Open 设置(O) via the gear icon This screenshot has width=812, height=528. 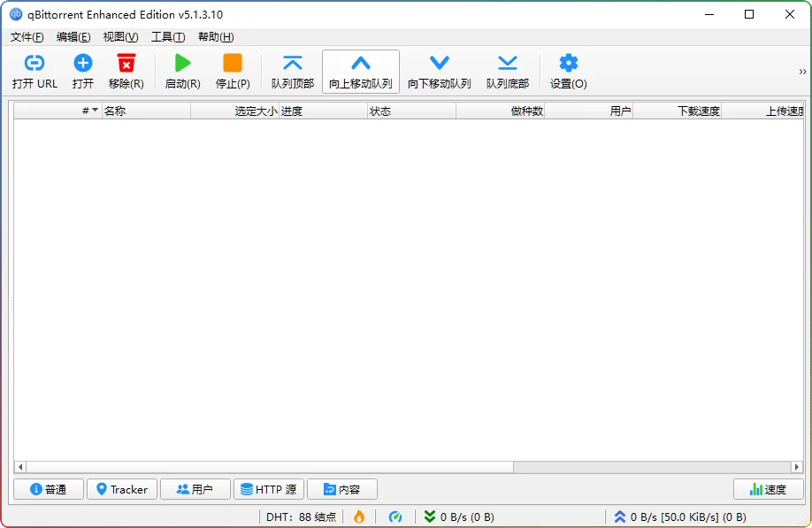pos(567,63)
